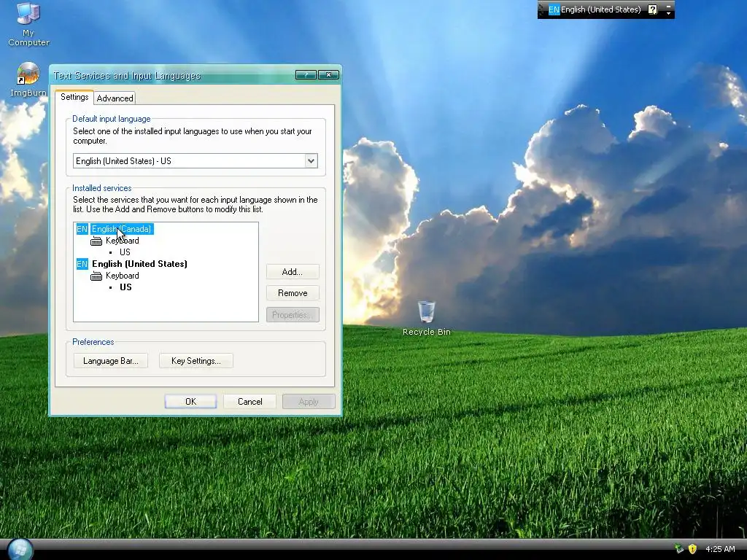Click the network connection tray icon
This screenshot has width=747, height=560.
click(x=679, y=548)
